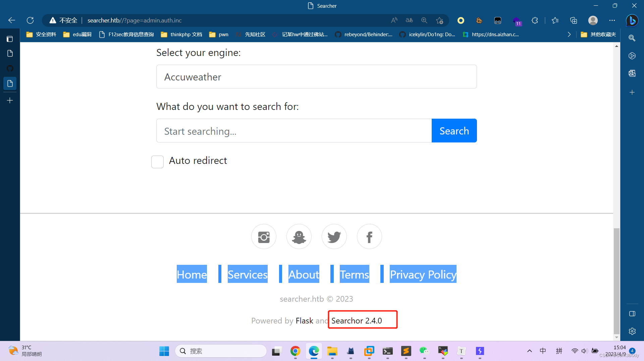This screenshot has width=644, height=361.
Task: Open the thinkphp 文档 bookmark folder
Action: (x=181, y=35)
